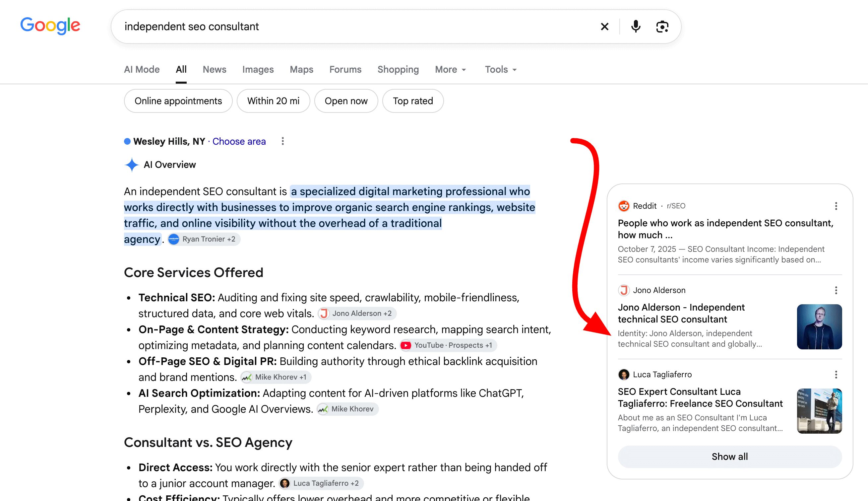Open the Luca Tagliaferro +2 source chip

click(x=321, y=483)
